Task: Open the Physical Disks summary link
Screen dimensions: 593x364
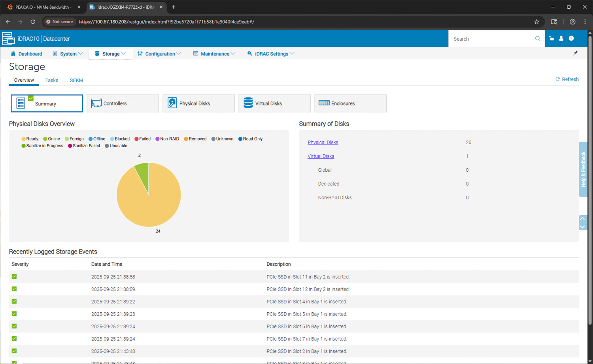Action: tap(323, 143)
